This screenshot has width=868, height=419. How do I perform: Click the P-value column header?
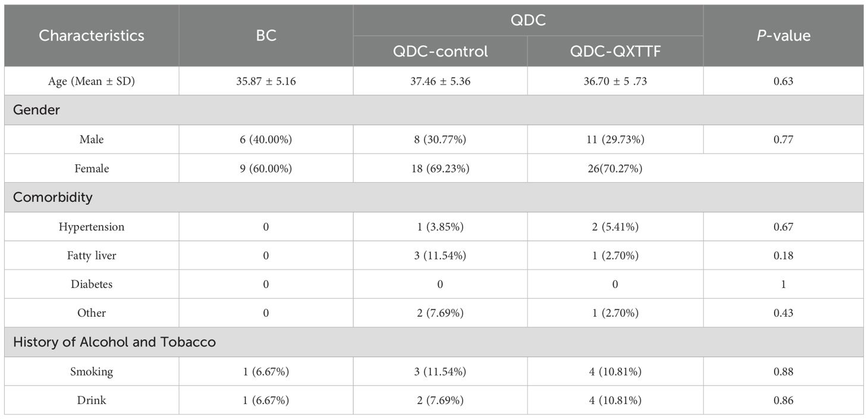pos(783,36)
